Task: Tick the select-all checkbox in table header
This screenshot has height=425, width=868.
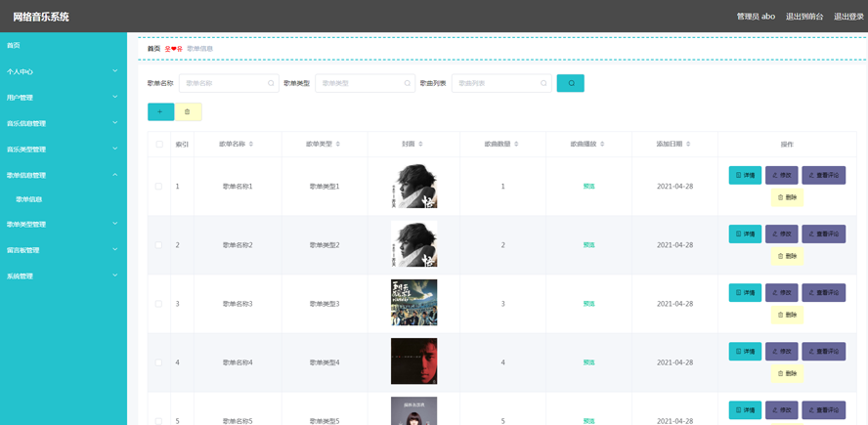Action: 159,144
